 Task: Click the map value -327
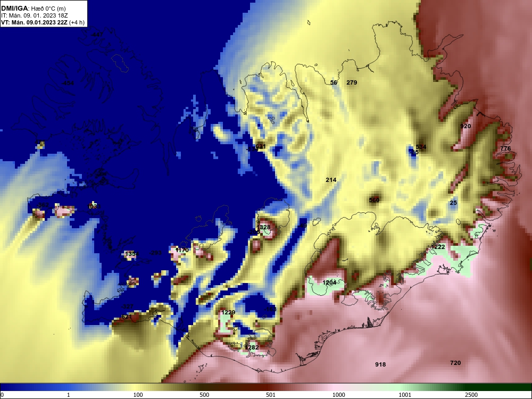pyautogui.click(x=127, y=306)
